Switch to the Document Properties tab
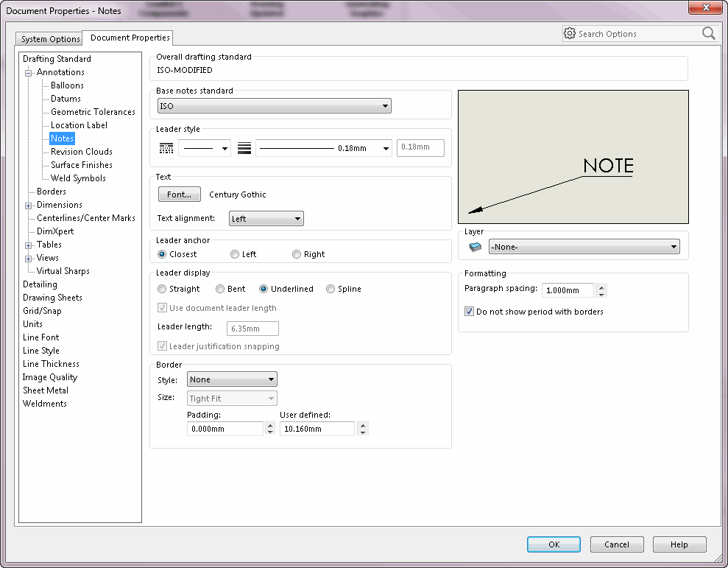Screen dimensions: 728x568 pos(129,38)
